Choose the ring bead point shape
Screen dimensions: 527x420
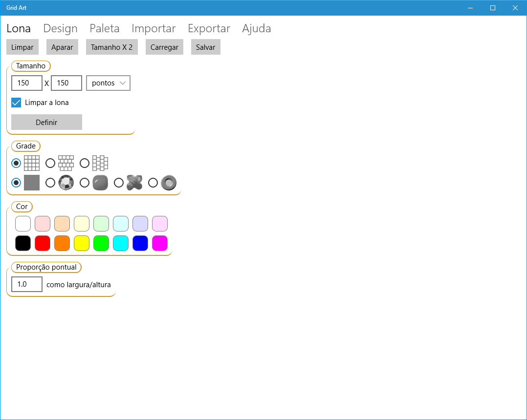[x=169, y=183]
